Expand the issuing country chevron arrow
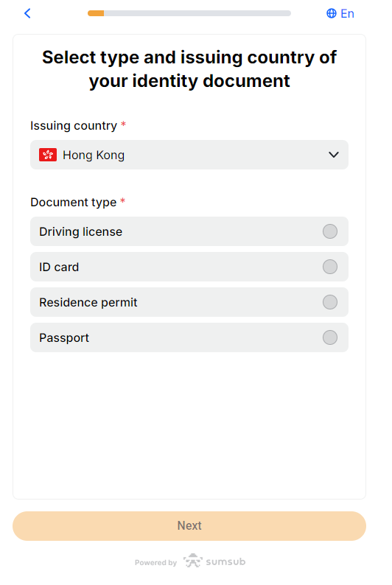This screenshot has height=585, width=392. [x=334, y=155]
